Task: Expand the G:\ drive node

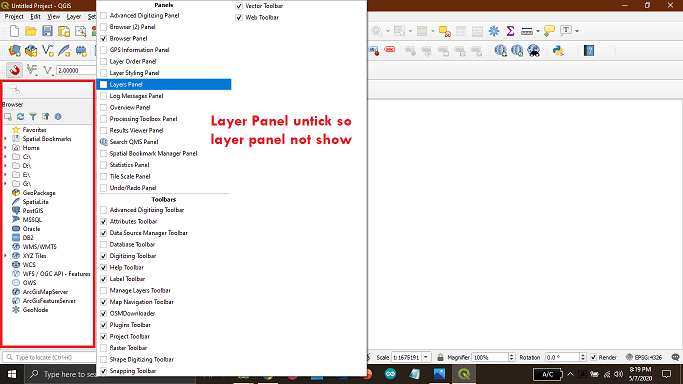Action: point(5,184)
